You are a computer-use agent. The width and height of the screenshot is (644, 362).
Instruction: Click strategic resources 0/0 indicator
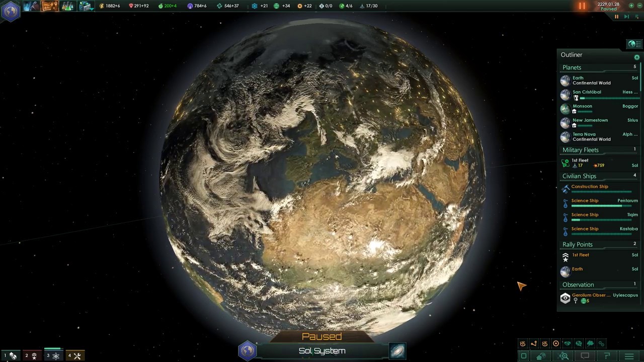pyautogui.click(x=326, y=6)
